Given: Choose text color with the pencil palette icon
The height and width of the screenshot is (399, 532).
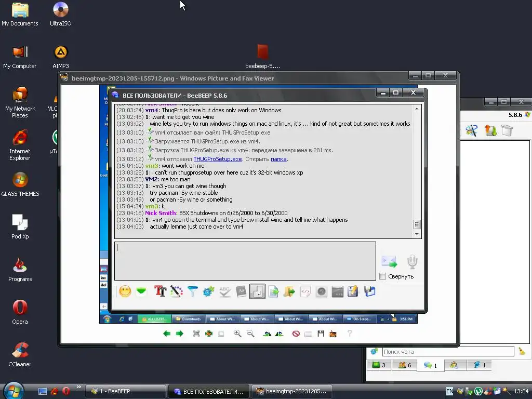Looking at the screenshot, I should [x=177, y=291].
